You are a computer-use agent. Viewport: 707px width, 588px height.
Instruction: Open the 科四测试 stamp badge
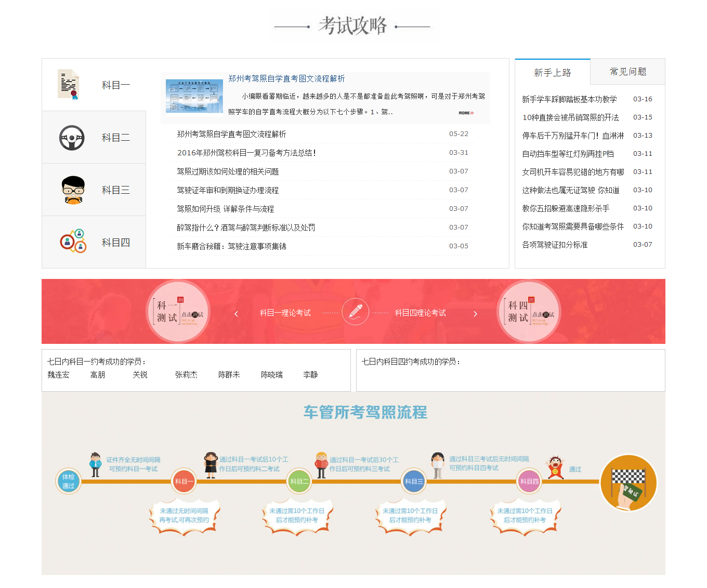pyautogui.click(x=529, y=312)
